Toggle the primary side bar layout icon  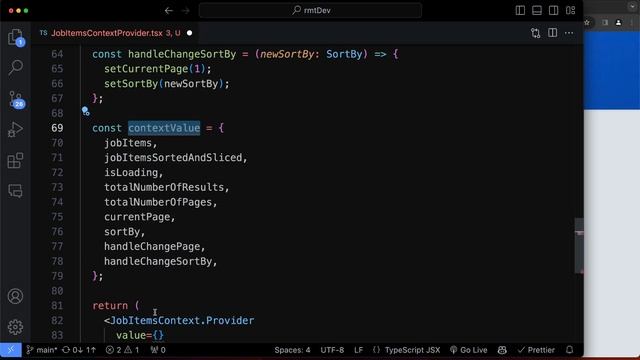point(520,11)
